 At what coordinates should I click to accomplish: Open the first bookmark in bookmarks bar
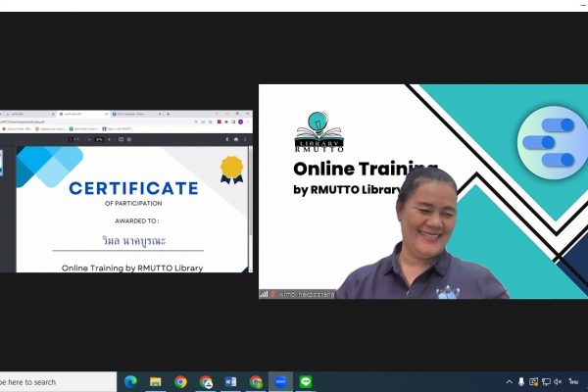[x=18, y=128]
